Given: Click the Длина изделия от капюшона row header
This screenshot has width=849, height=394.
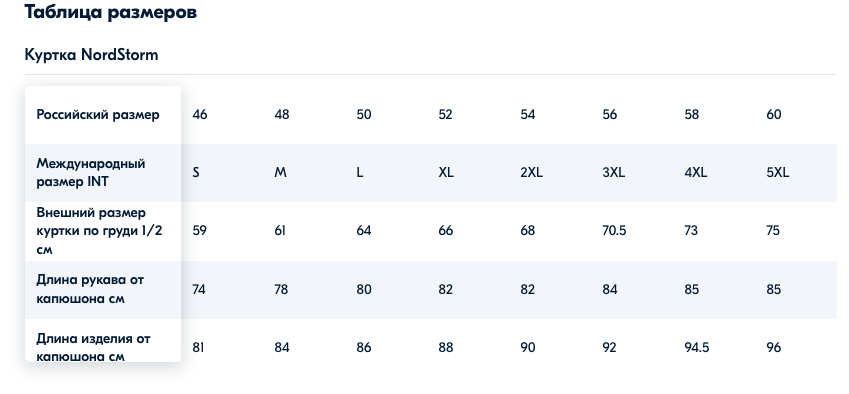Looking at the screenshot, I should 93,347.
